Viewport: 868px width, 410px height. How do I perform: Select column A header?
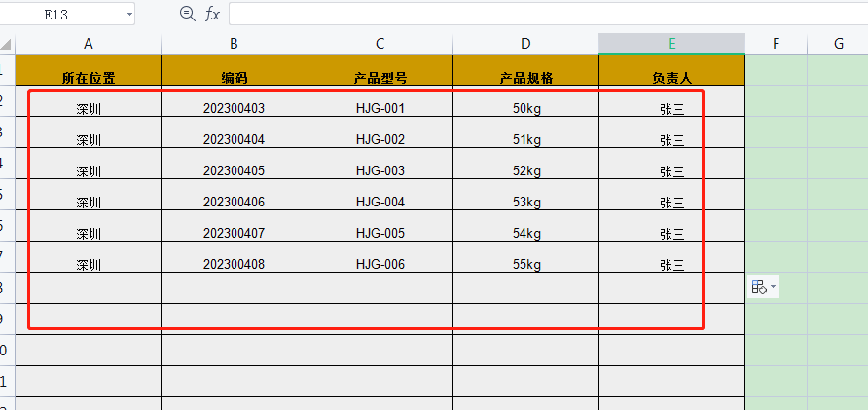coord(89,44)
